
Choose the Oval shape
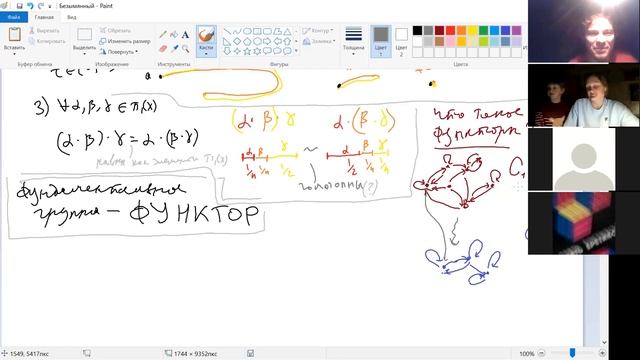click(x=247, y=31)
